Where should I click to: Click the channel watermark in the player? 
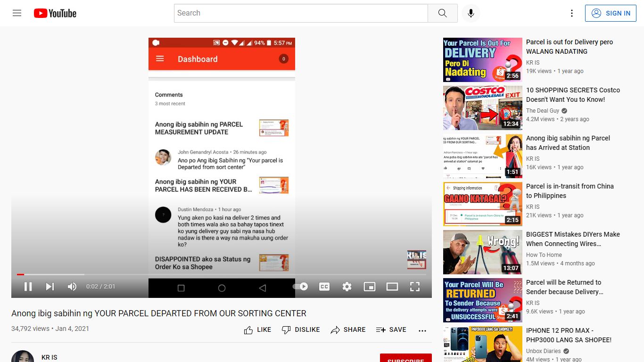417,260
